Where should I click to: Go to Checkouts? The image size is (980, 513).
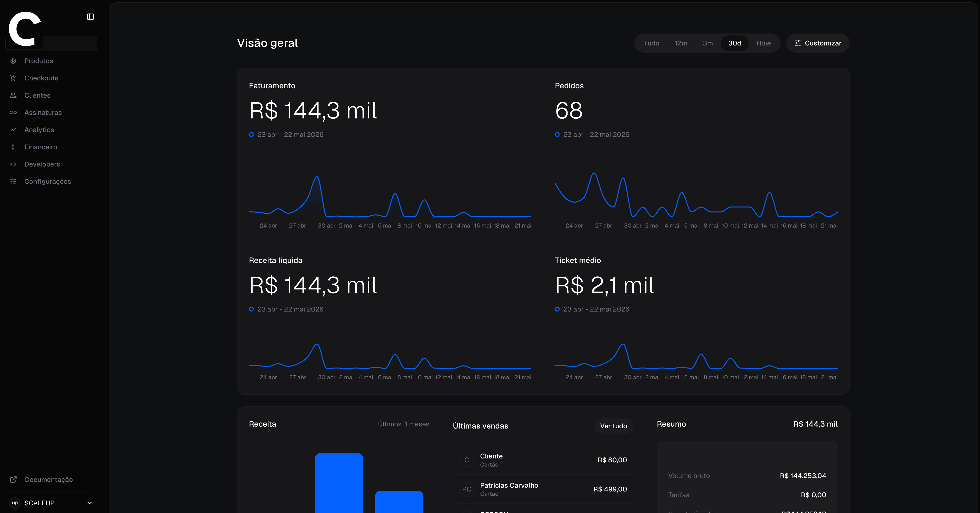[x=41, y=78]
